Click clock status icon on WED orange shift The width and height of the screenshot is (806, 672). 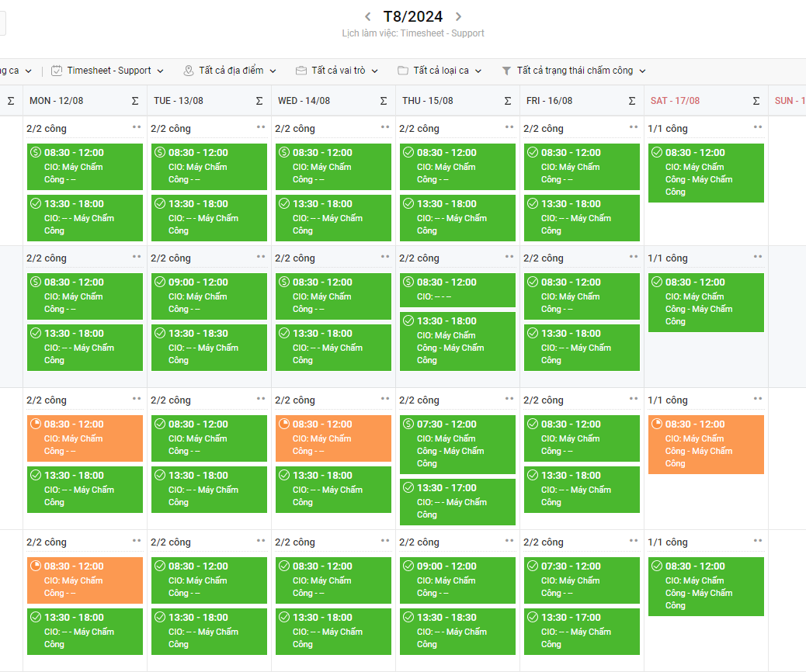tap(284, 424)
